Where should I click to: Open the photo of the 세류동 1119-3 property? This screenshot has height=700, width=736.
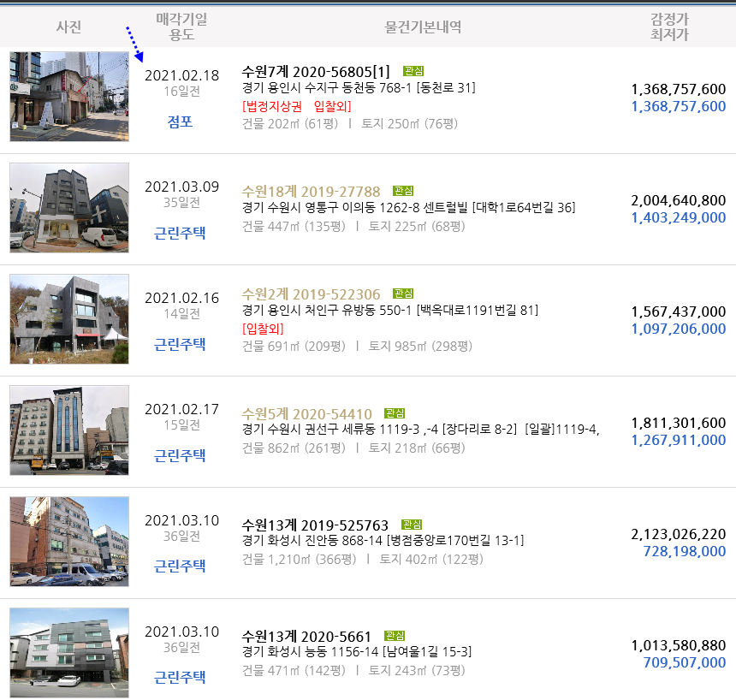tap(69, 430)
